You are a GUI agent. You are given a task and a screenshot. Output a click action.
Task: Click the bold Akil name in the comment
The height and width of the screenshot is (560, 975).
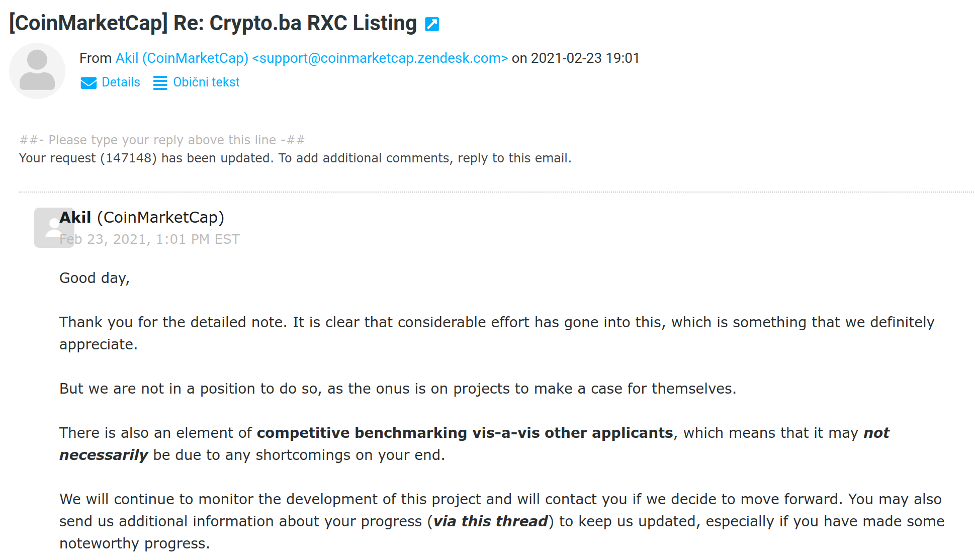(75, 217)
